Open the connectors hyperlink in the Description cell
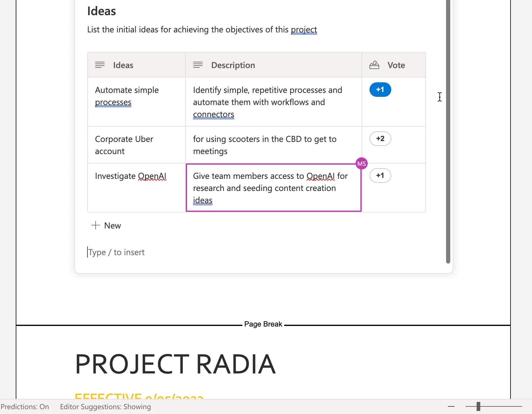Screen dimensions: 532x414 tap(213, 114)
